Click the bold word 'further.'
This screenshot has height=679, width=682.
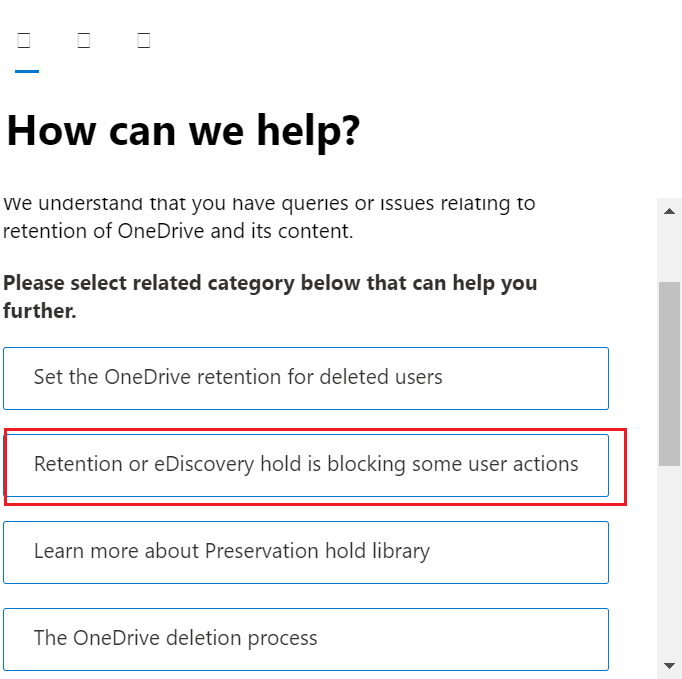(x=40, y=311)
